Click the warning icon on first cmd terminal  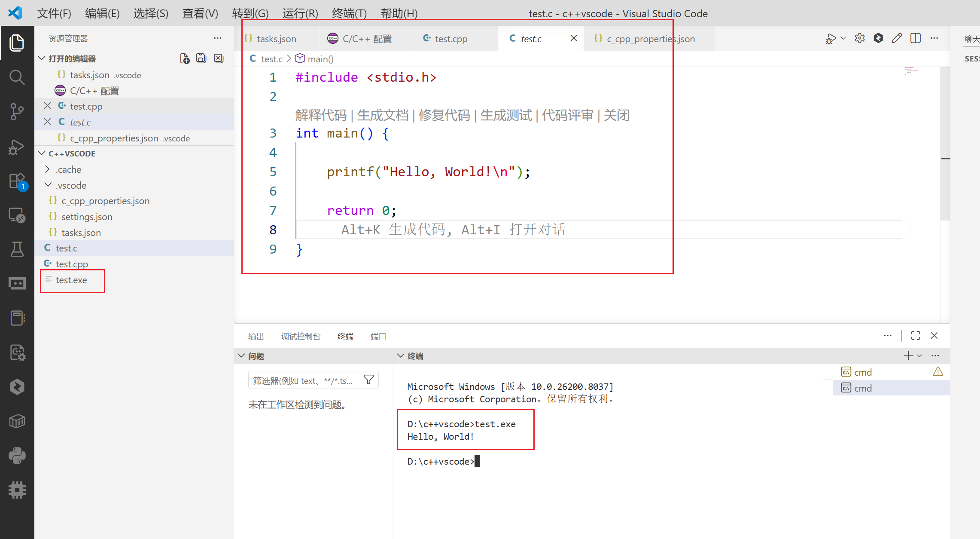coord(938,372)
